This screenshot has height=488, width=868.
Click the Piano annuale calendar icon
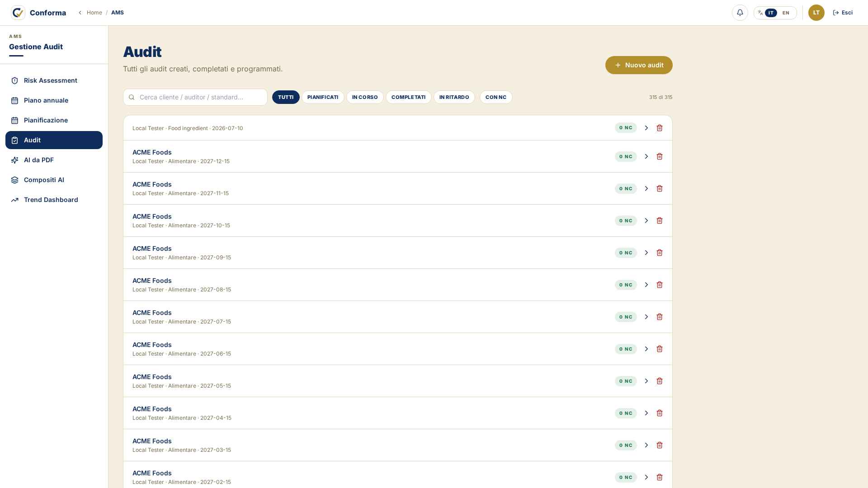click(x=14, y=100)
